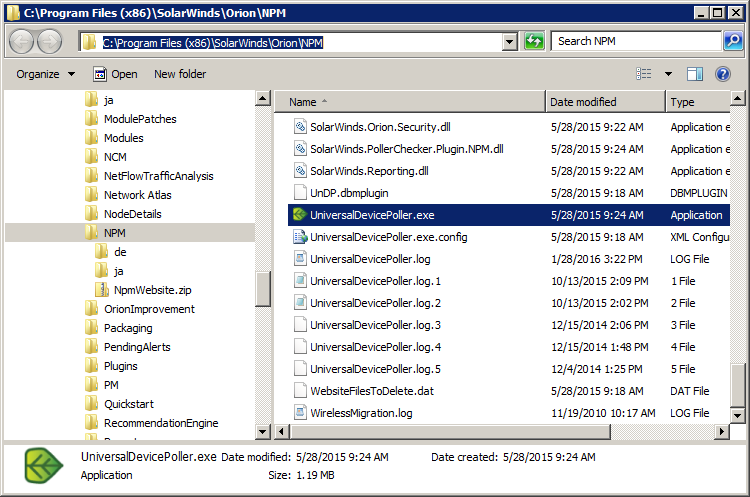
Task: Click the Open toolbar button
Action: point(115,74)
